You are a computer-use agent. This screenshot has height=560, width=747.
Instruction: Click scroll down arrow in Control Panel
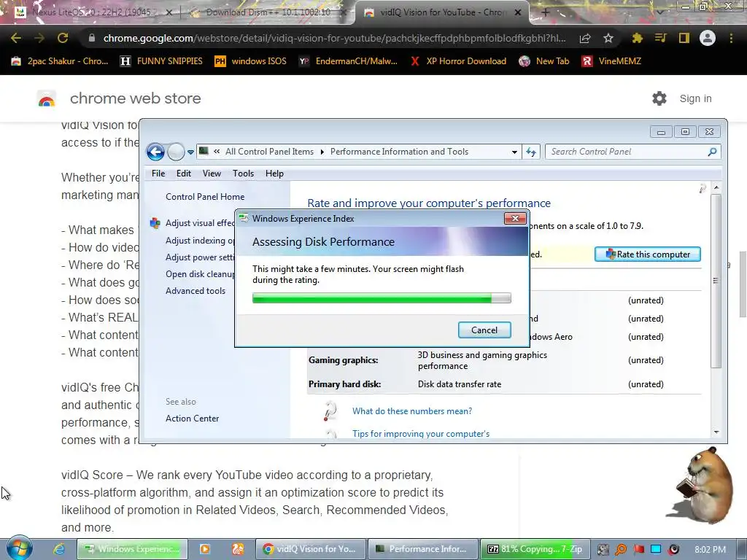[x=716, y=432]
